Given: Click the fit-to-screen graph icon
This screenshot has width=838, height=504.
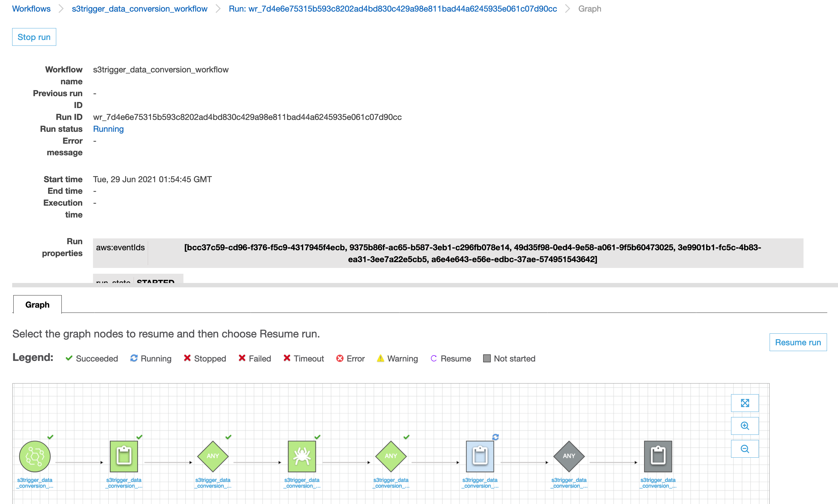Looking at the screenshot, I should [745, 403].
